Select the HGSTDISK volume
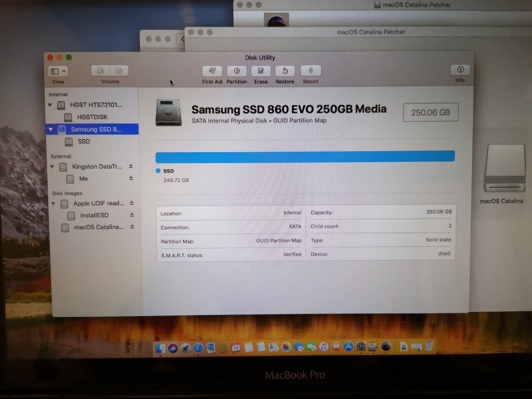Image resolution: width=532 pixels, height=399 pixels. [x=92, y=117]
